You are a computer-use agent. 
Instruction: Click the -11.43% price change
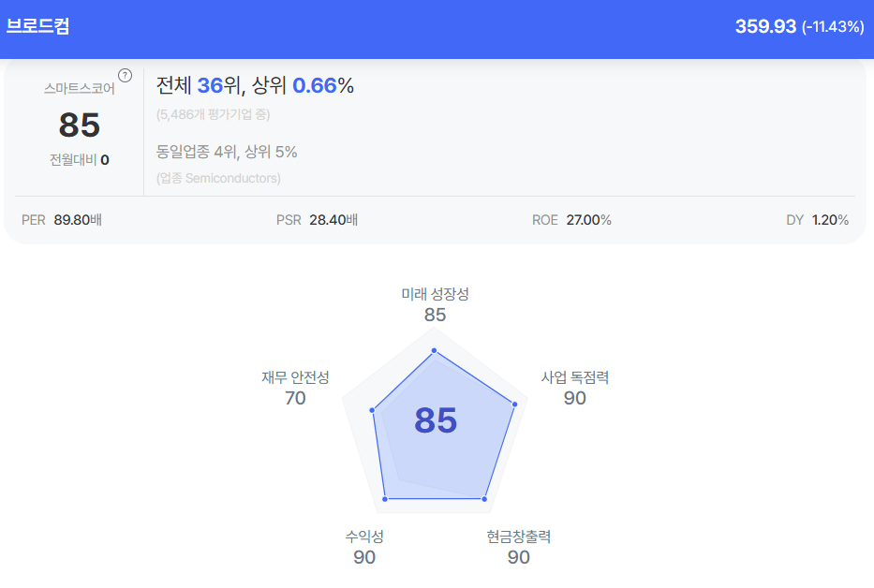pyautogui.click(x=833, y=27)
